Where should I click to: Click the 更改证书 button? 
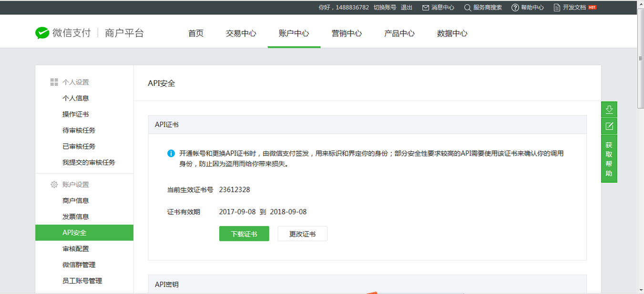point(303,234)
